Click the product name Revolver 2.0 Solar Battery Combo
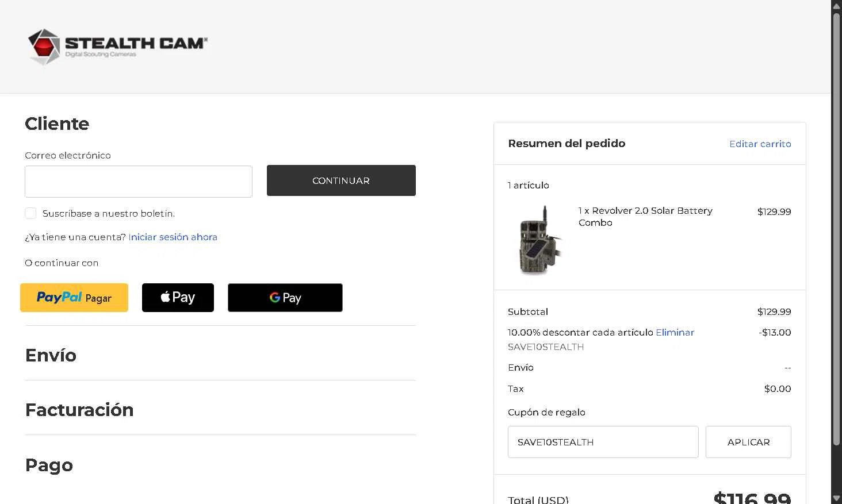The height and width of the screenshot is (504, 842). (x=645, y=217)
